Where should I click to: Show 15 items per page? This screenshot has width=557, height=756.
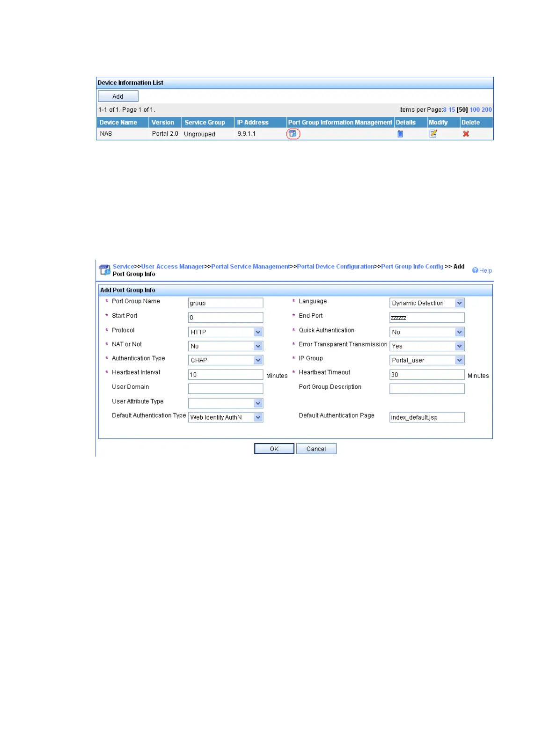[x=452, y=110]
